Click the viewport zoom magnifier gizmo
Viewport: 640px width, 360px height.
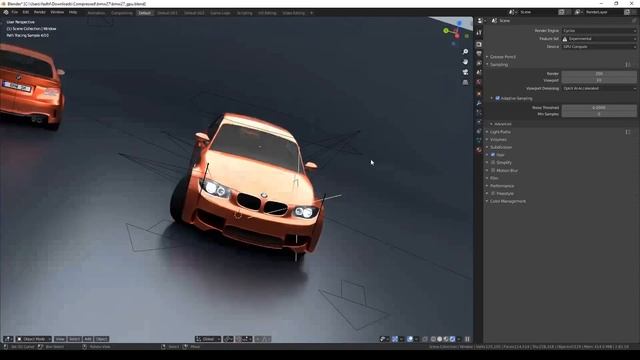pos(465,51)
